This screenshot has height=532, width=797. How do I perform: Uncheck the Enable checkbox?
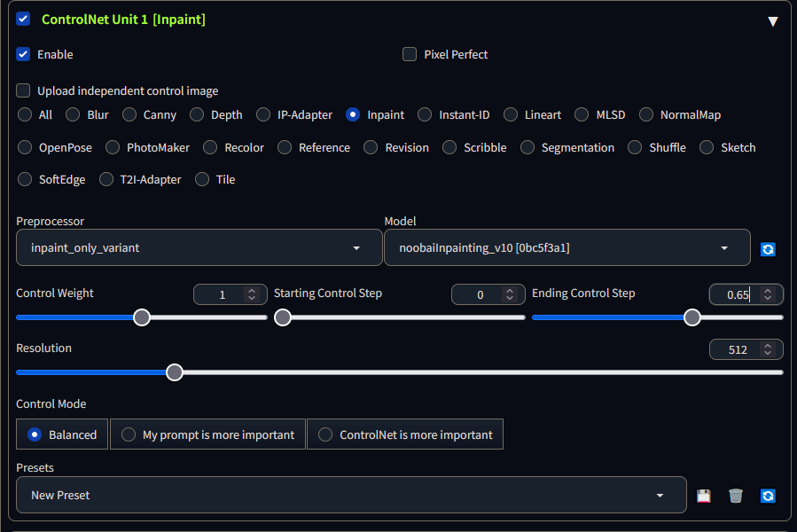(23, 54)
